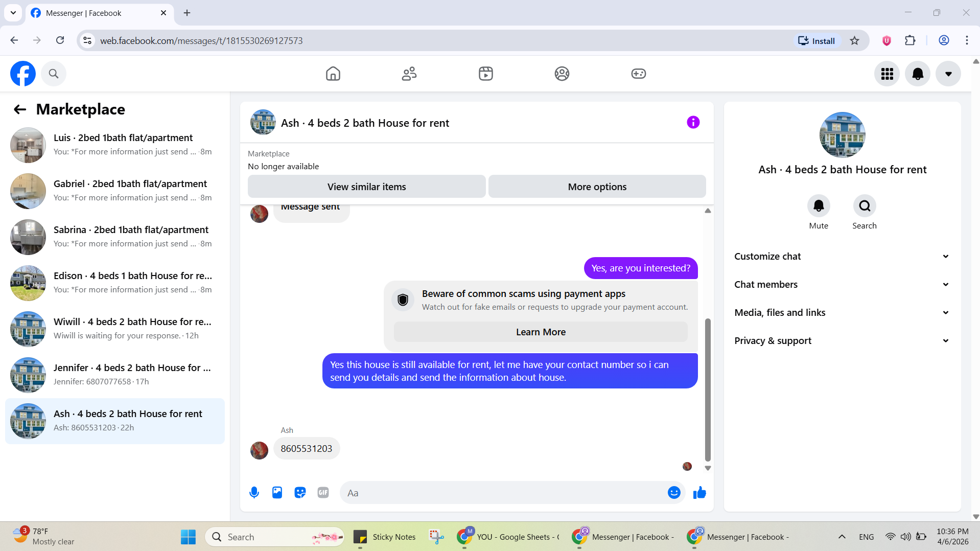Viewport: 980px width, 551px height.
Task: Expand Chat members section
Action: click(x=842, y=285)
